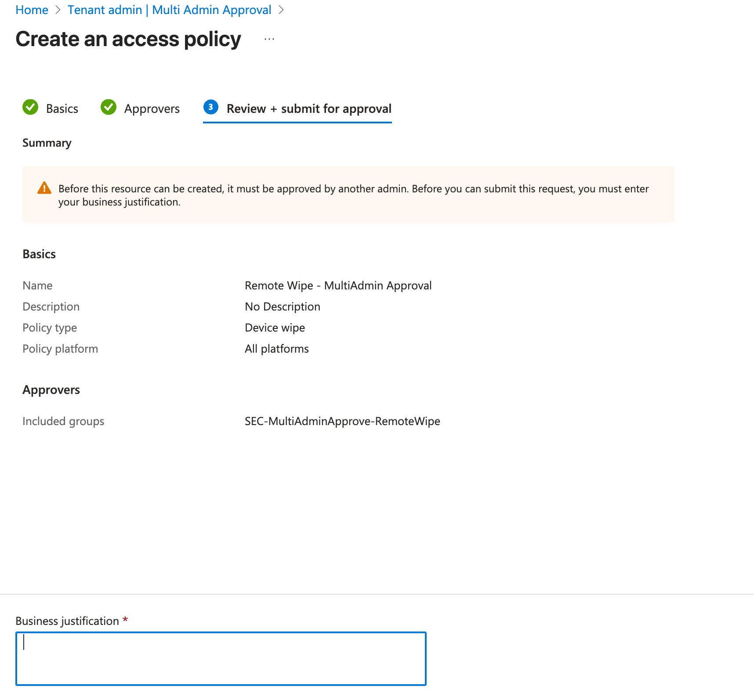Click the All platforms value text
This screenshot has height=700, width=754.
point(276,349)
